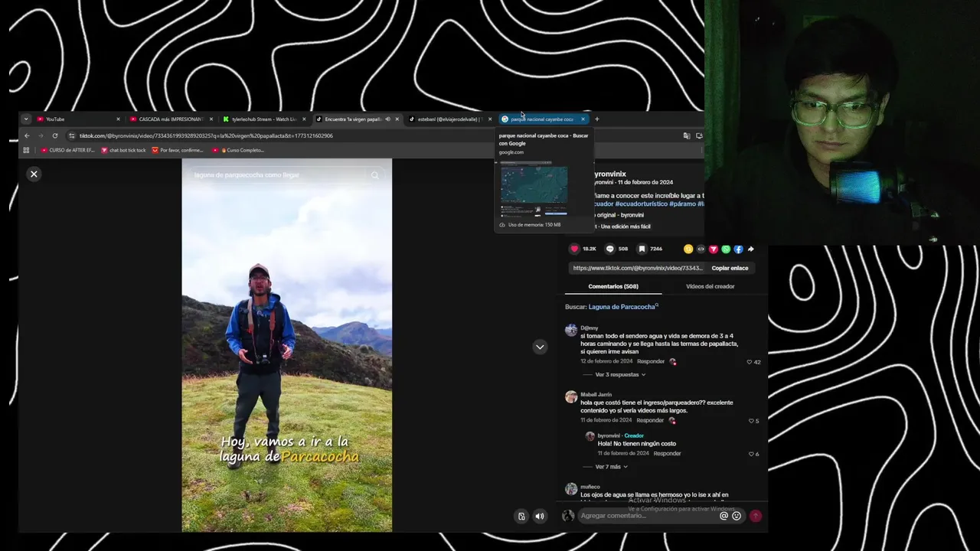Go to next video with down chevron
980x551 pixels.
540,347
